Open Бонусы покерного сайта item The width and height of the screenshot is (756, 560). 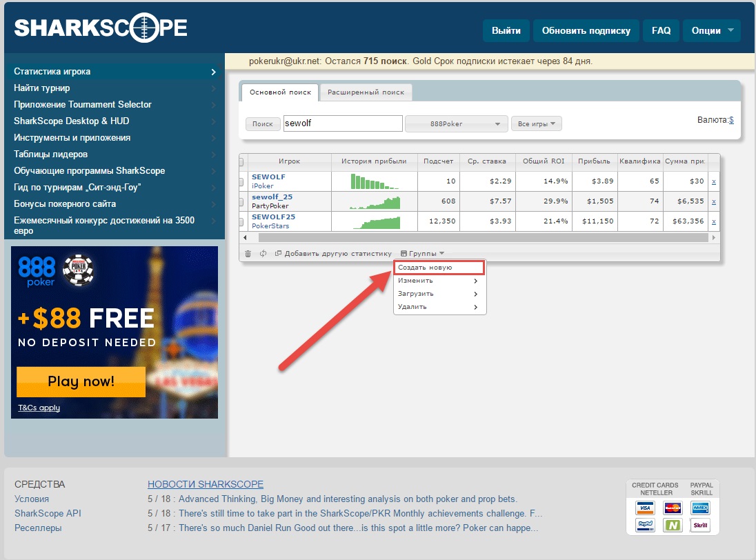pyautogui.click(x=115, y=204)
